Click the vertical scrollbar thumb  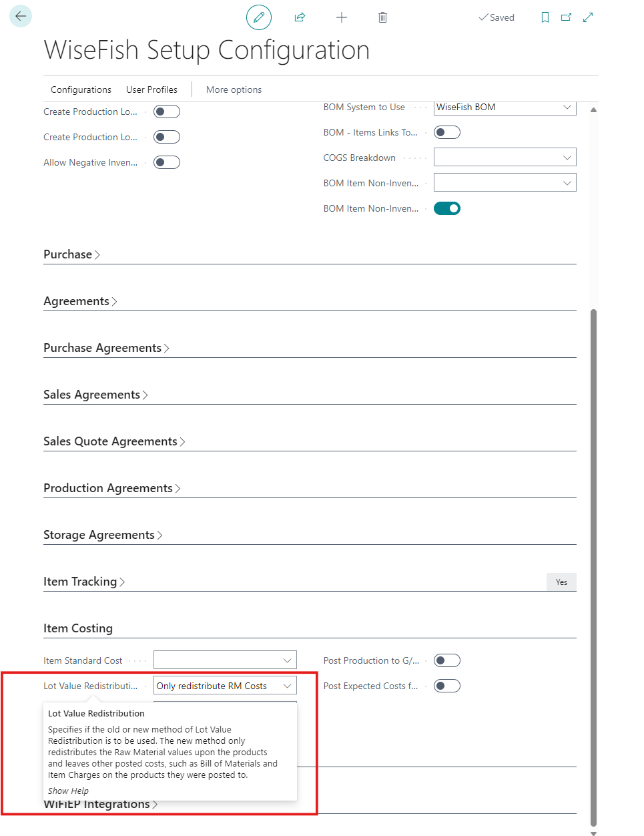593,568
